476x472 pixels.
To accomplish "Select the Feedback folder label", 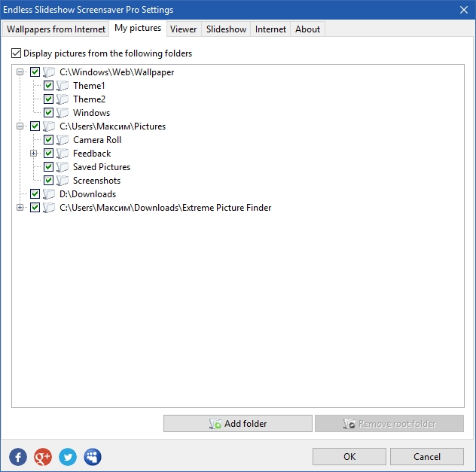I will tap(92, 154).
